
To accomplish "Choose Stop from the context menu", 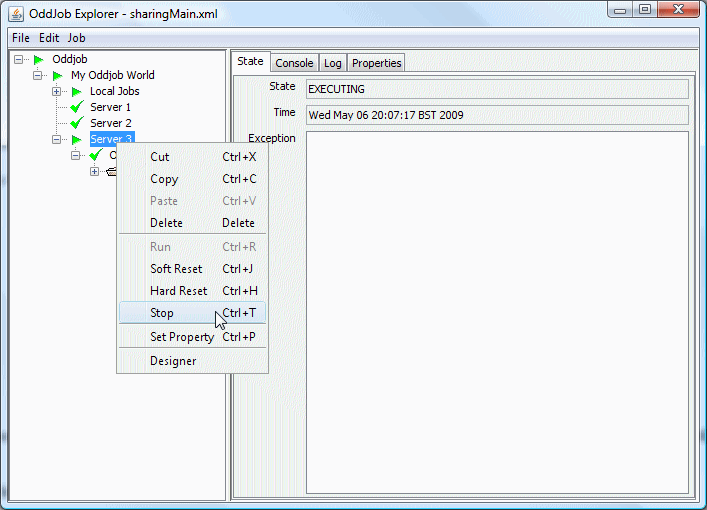I will (162, 313).
